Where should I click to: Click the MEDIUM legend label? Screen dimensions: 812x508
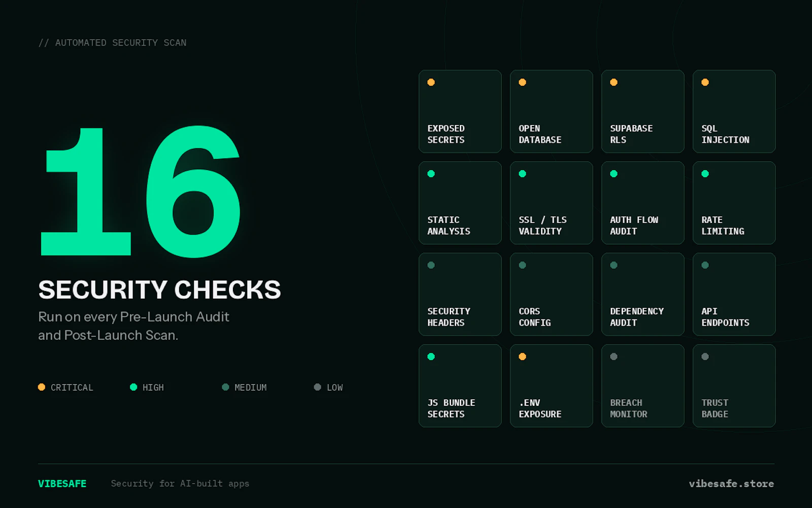click(x=251, y=388)
